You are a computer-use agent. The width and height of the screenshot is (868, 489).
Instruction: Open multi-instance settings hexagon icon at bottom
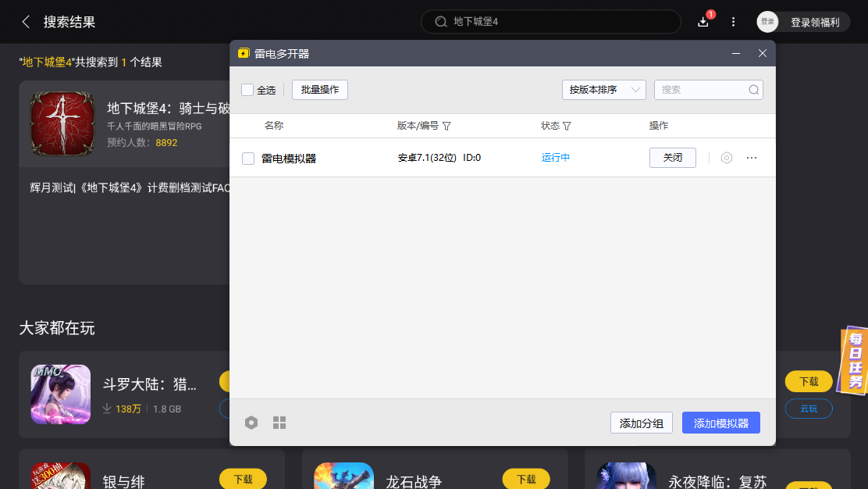tap(251, 423)
